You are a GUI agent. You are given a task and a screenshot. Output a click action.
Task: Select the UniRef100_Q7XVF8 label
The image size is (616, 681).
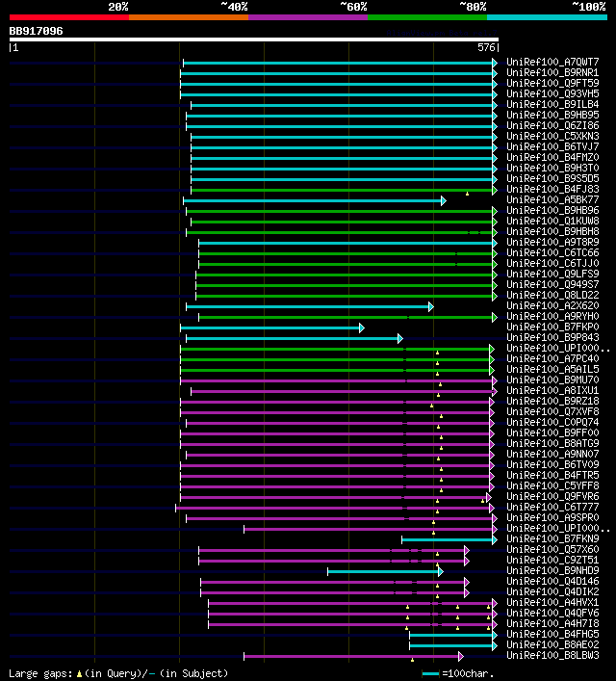[552, 411]
